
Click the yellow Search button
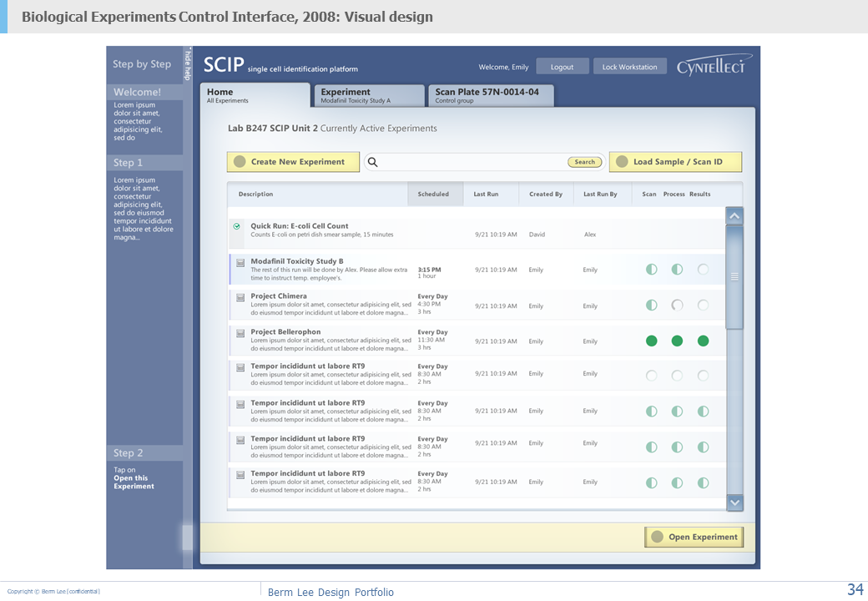coord(584,162)
